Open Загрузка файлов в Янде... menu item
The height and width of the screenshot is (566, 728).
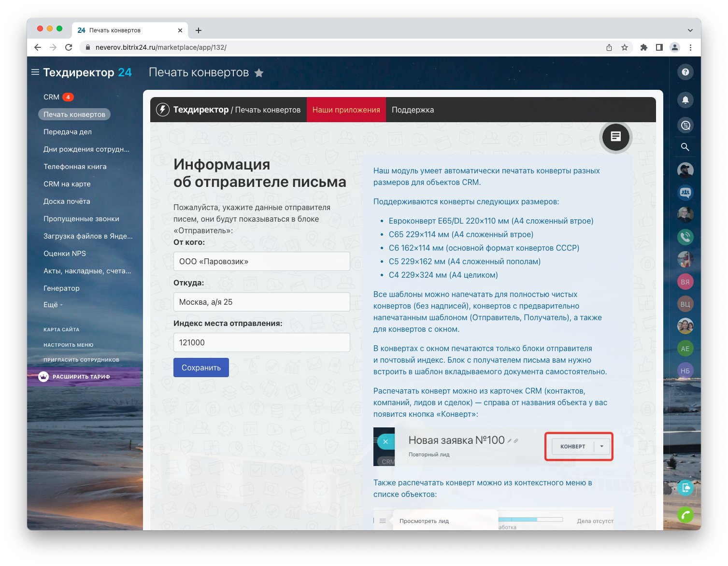(88, 236)
